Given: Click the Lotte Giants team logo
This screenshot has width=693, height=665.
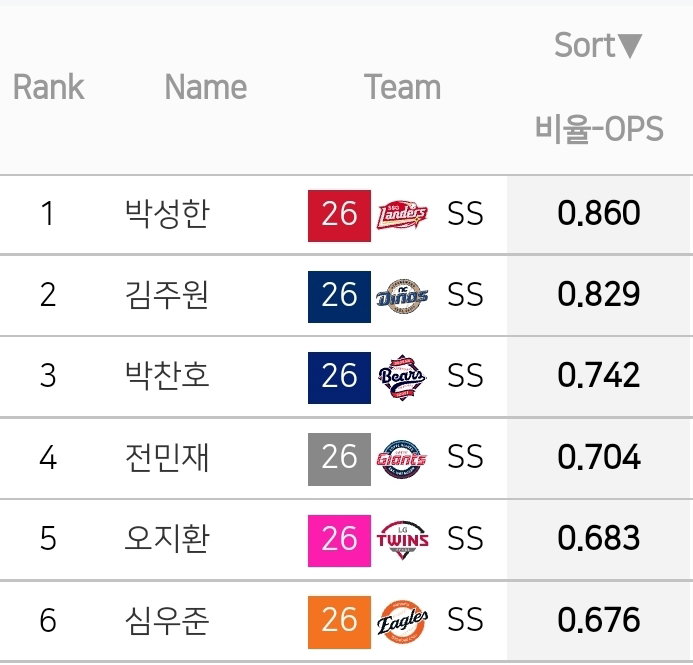Looking at the screenshot, I should click(402, 459).
